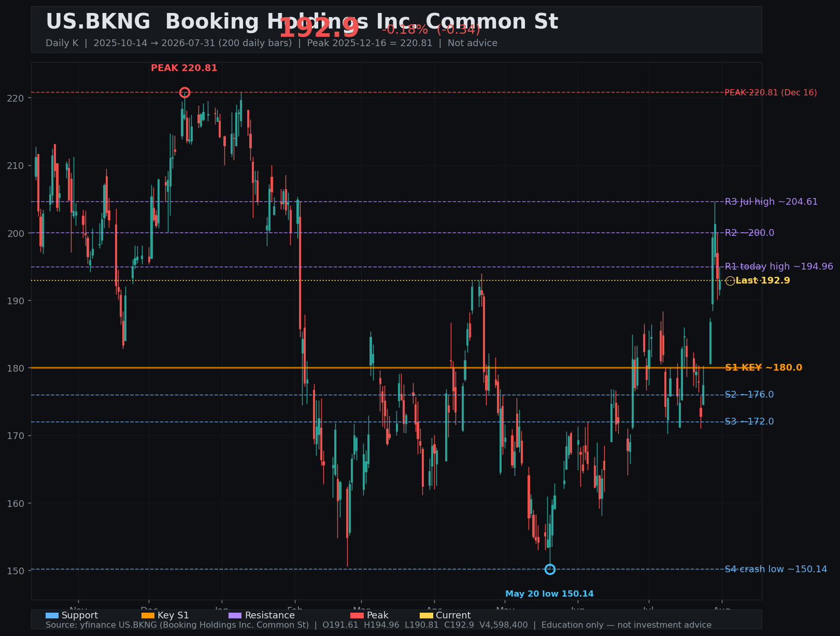
Task: Click the "PEAK 220.81 (Dec 16)" right-side label
Action: 771,93
